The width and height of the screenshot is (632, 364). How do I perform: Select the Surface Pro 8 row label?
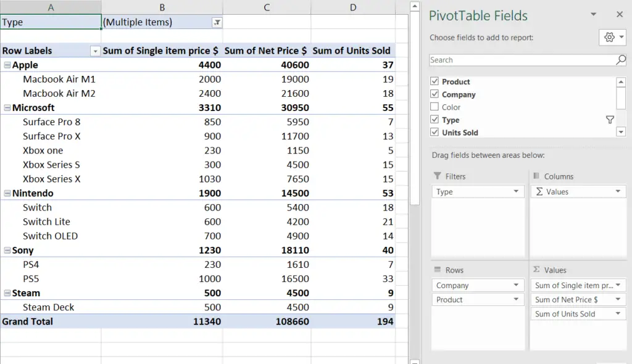point(52,122)
